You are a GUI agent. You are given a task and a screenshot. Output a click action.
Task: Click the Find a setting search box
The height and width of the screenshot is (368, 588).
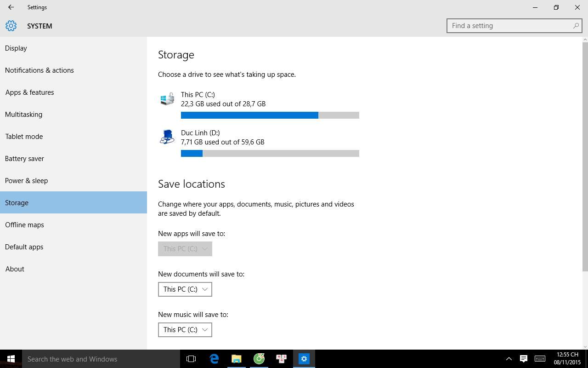coord(514,26)
